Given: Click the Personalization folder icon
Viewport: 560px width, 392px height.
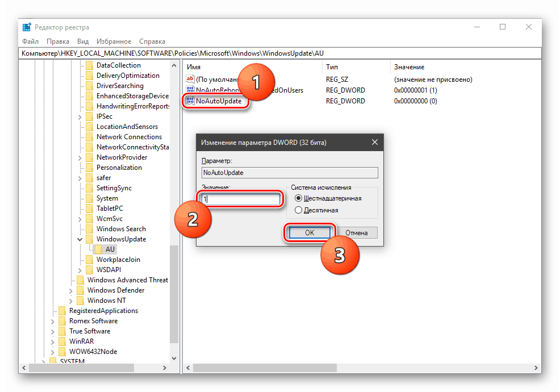Looking at the screenshot, I should (x=90, y=168).
